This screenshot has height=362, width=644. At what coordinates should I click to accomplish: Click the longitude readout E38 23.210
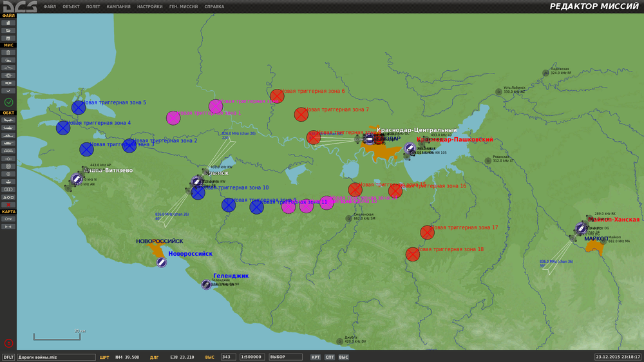182,357
